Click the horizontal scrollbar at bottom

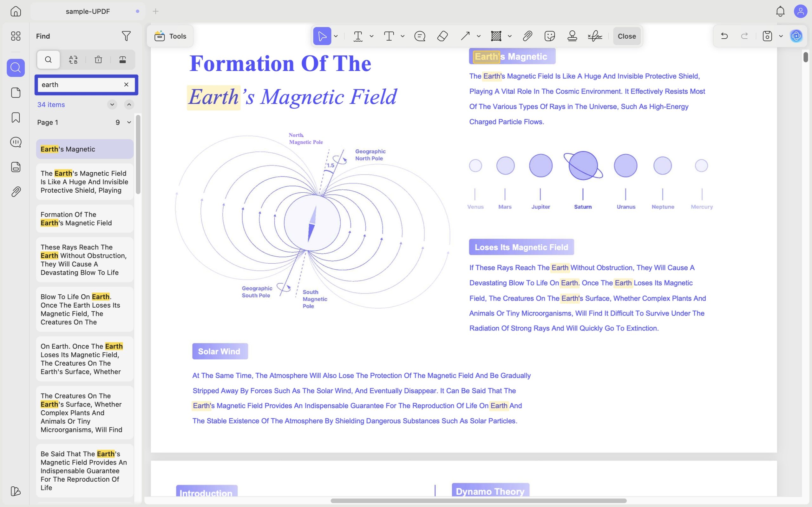(x=478, y=501)
